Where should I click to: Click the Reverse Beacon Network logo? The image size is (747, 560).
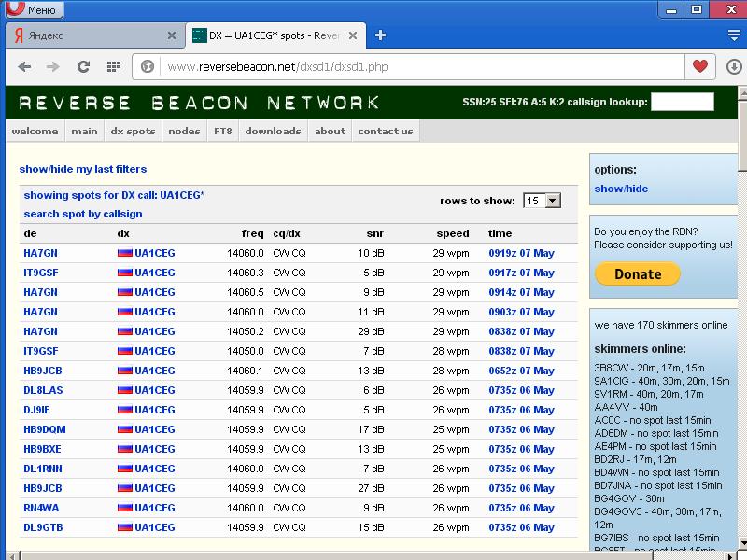click(199, 103)
